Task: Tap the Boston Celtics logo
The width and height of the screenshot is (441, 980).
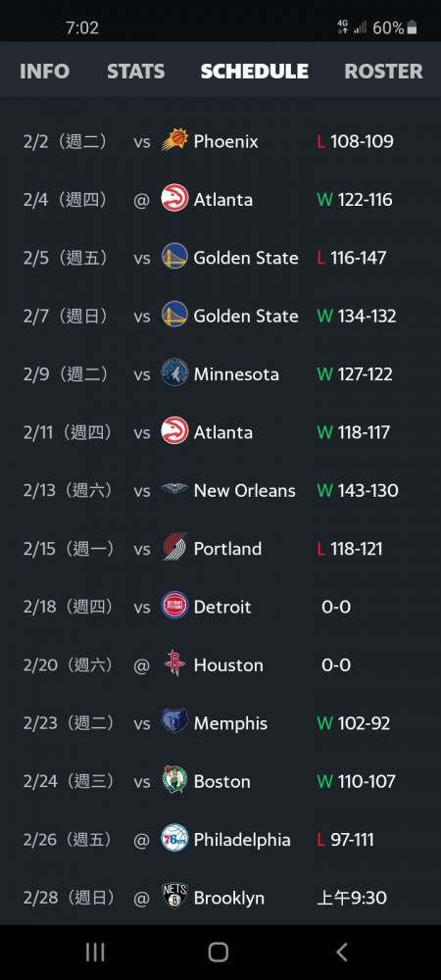Action: [174, 780]
